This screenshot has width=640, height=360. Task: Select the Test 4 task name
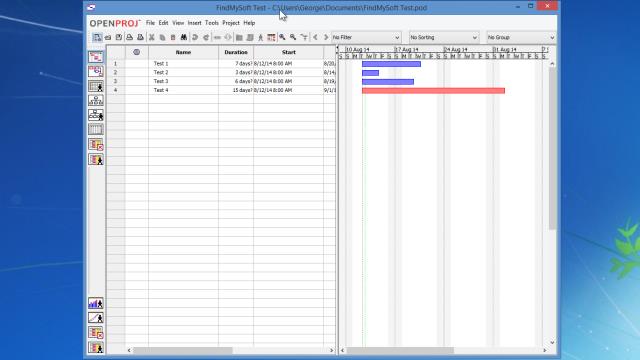(x=161, y=90)
